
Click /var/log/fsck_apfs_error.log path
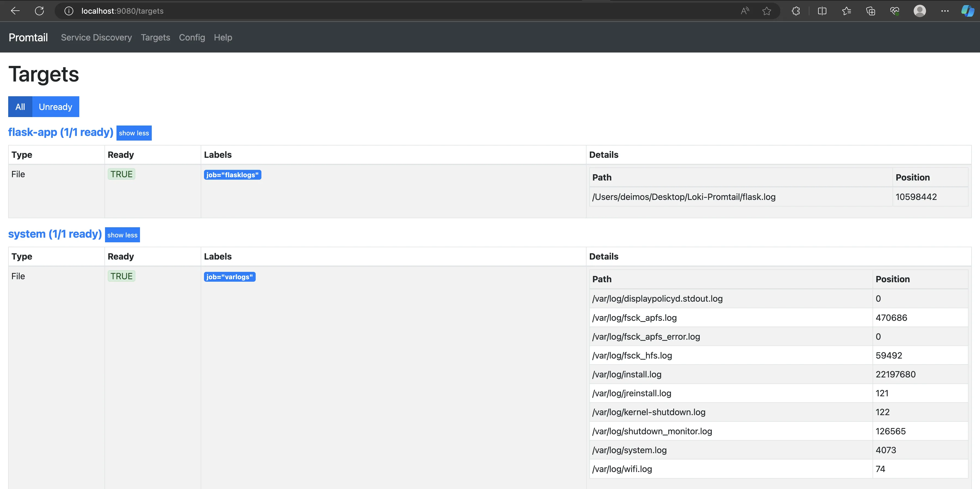tap(646, 336)
